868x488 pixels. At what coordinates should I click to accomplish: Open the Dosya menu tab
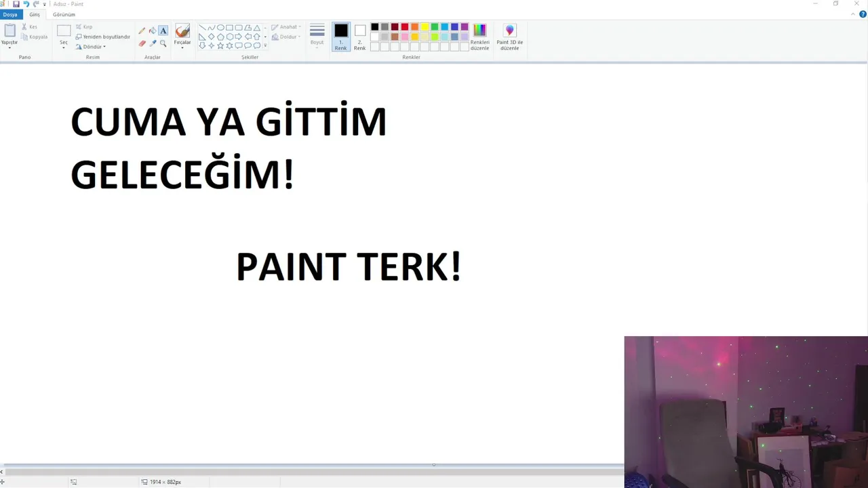[10, 14]
